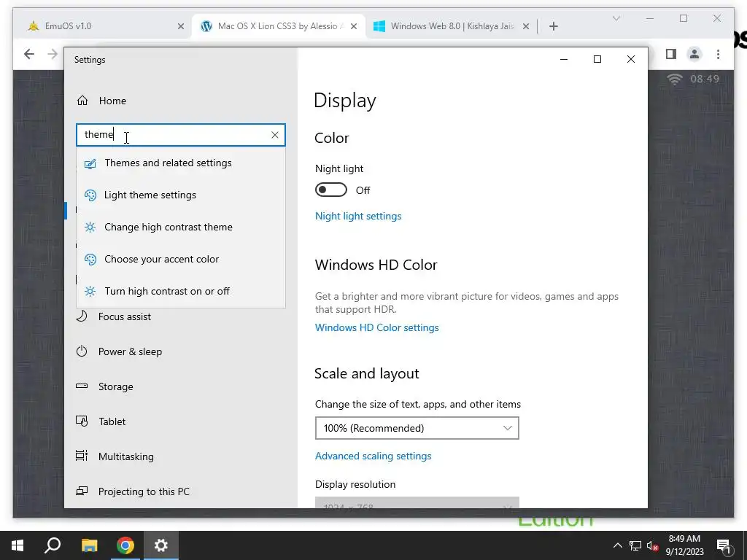Image resolution: width=747 pixels, height=560 pixels.
Task: Open Themes and related settings result
Action: coord(181,163)
